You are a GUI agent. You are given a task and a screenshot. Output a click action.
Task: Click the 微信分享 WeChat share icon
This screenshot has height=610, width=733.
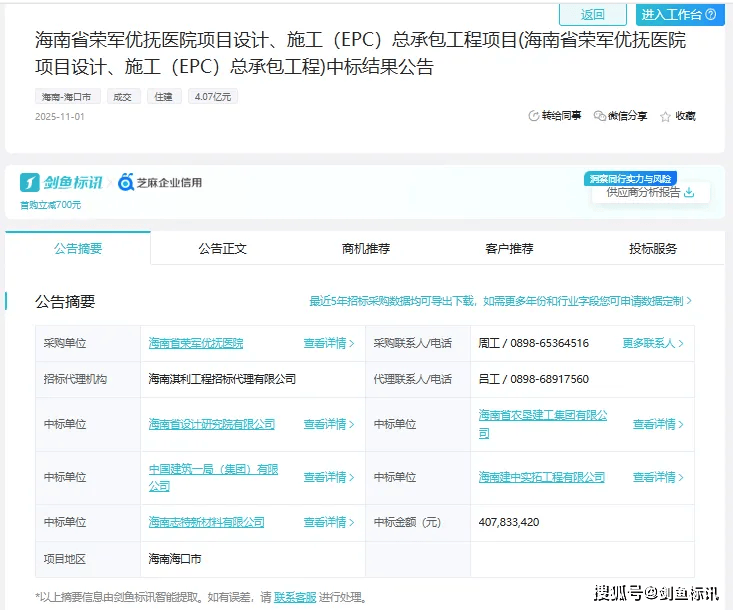click(x=600, y=116)
